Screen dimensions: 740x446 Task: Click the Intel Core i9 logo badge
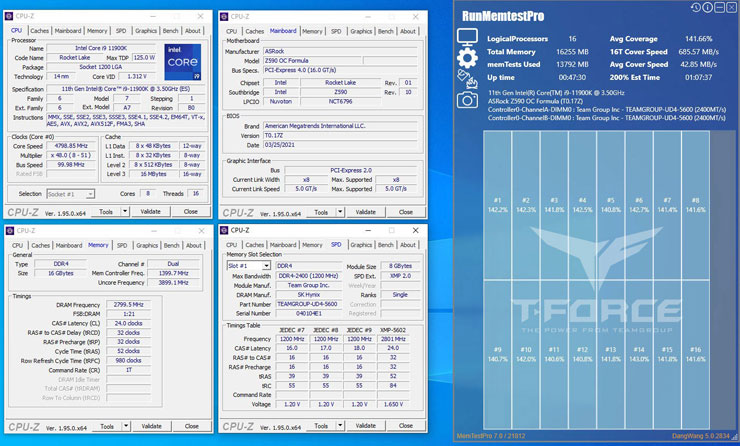[183, 62]
